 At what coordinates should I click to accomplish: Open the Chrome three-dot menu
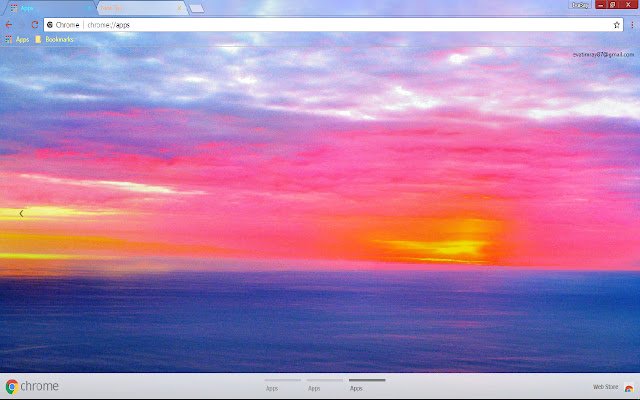pyautogui.click(x=632, y=25)
